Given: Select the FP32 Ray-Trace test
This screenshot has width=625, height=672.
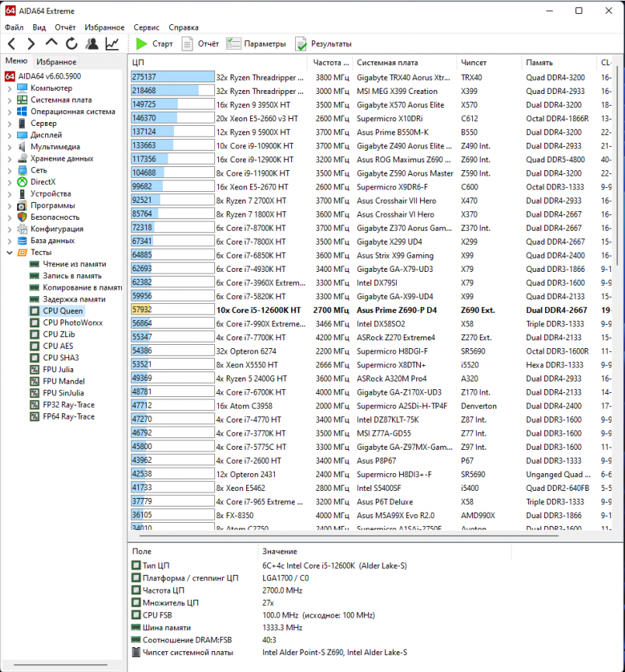Looking at the screenshot, I should click(x=68, y=405).
